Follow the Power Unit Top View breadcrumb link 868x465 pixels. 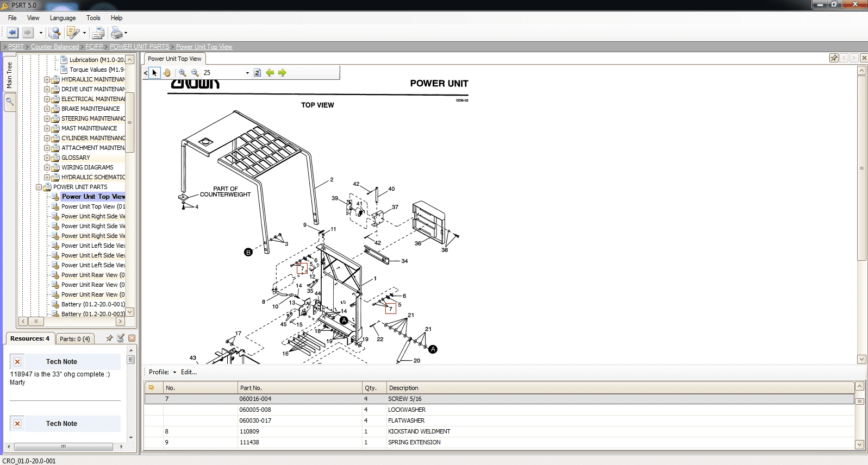pyautogui.click(x=204, y=47)
